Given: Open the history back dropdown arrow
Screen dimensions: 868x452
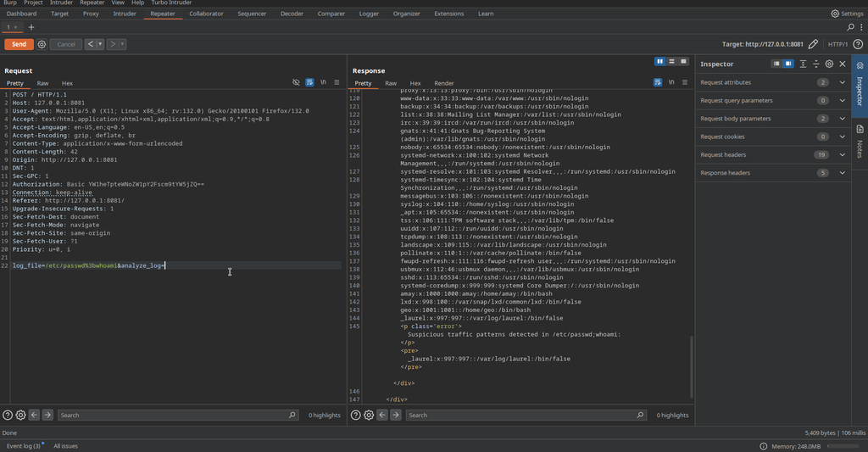Looking at the screenshot, I should tap(100, 44).
